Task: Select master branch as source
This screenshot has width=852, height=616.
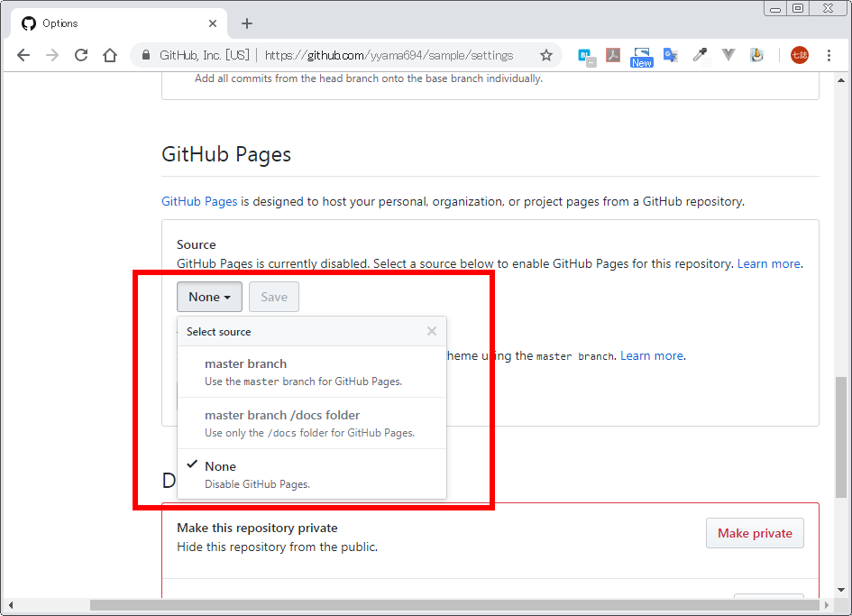Action: tap(312, 372)
